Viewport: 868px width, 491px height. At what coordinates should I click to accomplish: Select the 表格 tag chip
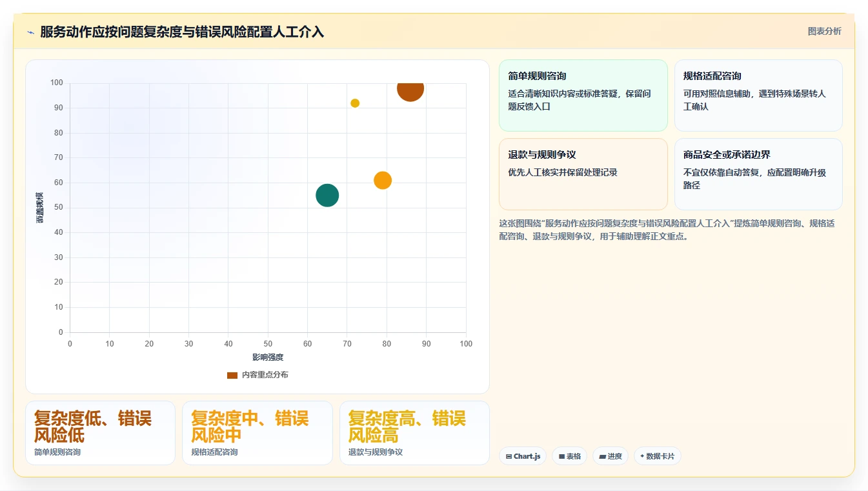tap(569, 456)
